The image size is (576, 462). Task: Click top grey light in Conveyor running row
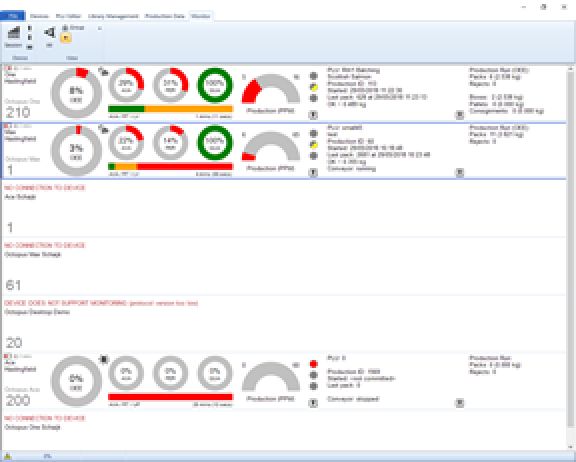click(313, 133)
